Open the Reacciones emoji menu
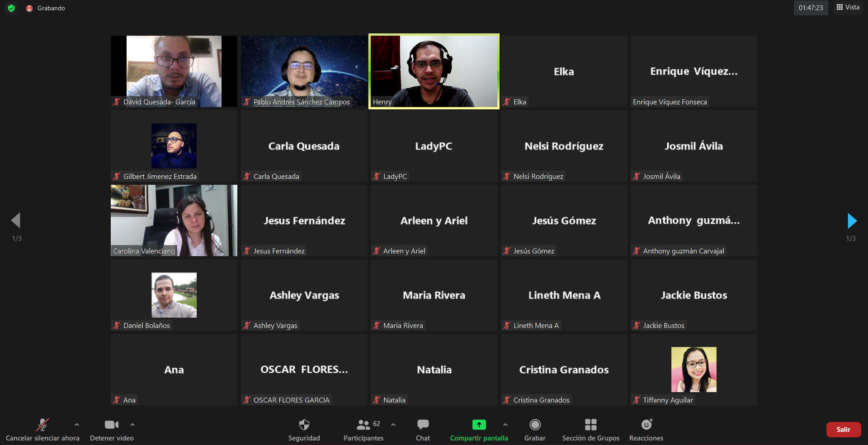Image resolution: width=868 pixels, height=445 pixels. coord(646,425)
